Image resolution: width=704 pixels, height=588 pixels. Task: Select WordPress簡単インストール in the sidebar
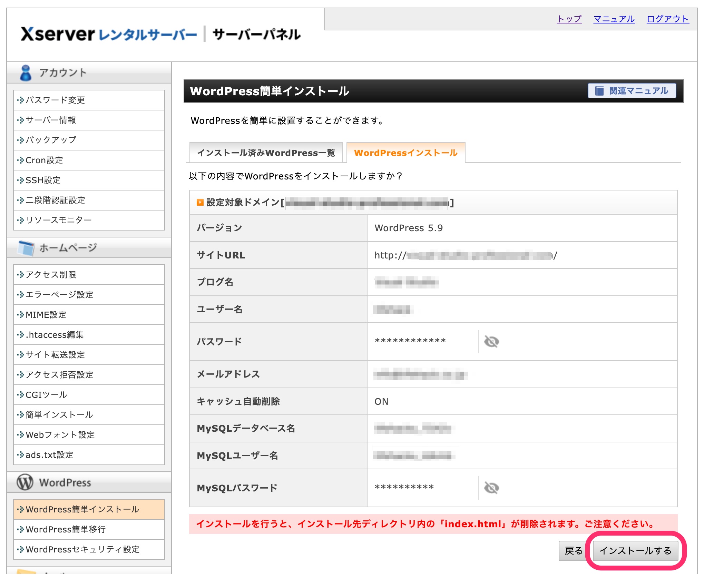click(89, 509)
